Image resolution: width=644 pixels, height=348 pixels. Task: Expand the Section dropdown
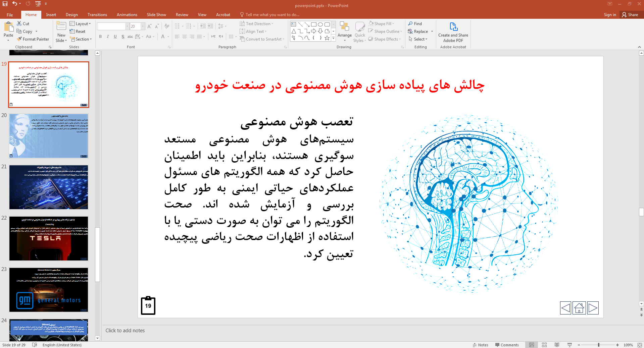tap(81, 39)
